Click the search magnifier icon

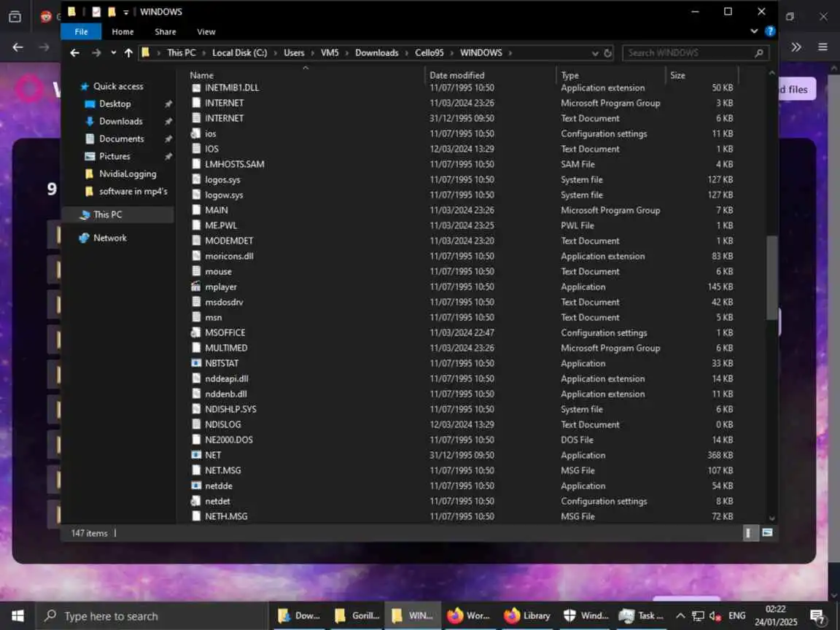point(759,52)
